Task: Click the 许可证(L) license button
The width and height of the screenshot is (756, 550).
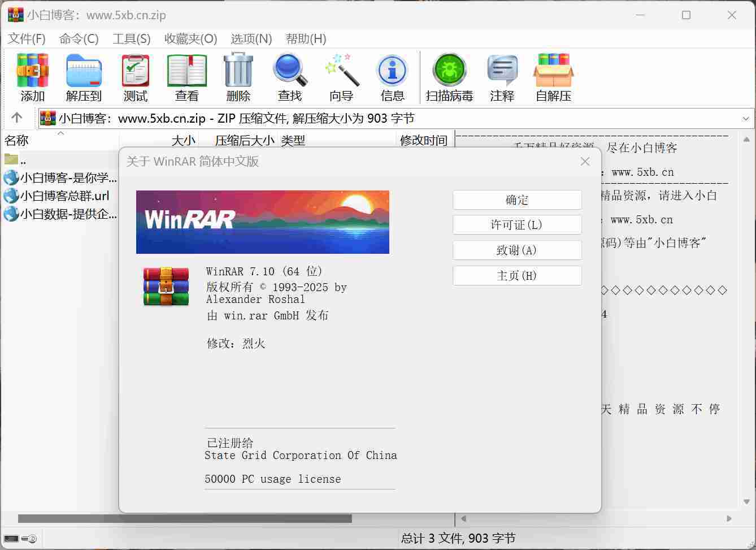Action: click(517, 225)
